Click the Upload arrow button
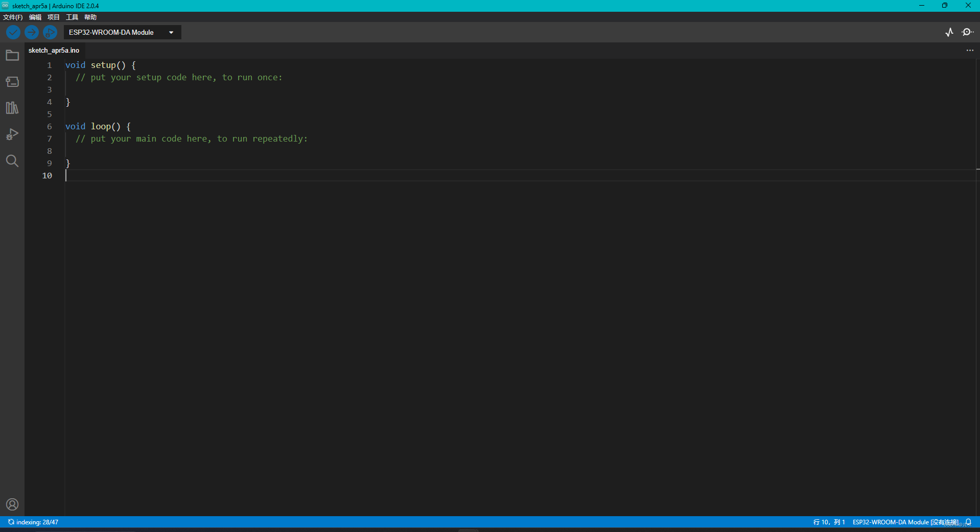This screenshot has height=532, width=980. pyautogui.click(x=32, y=32)
